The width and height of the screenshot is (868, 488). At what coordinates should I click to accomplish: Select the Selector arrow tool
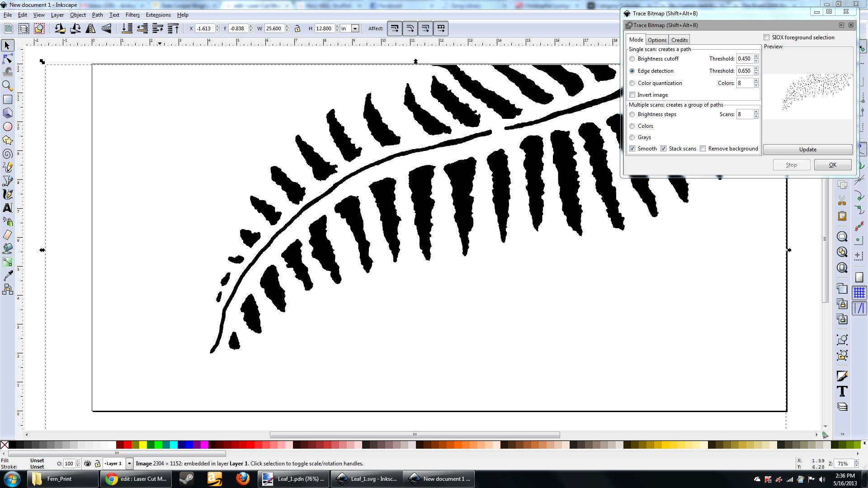tap(7, 45)
